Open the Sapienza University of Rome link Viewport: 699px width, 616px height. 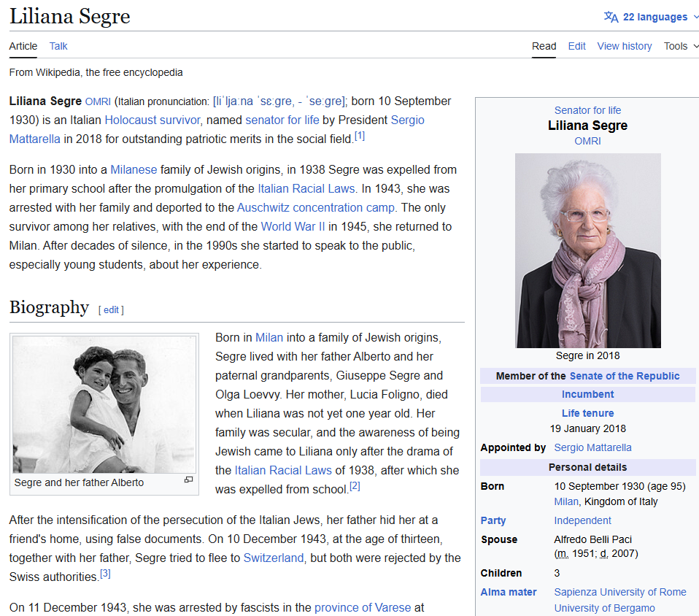point(620,592)
